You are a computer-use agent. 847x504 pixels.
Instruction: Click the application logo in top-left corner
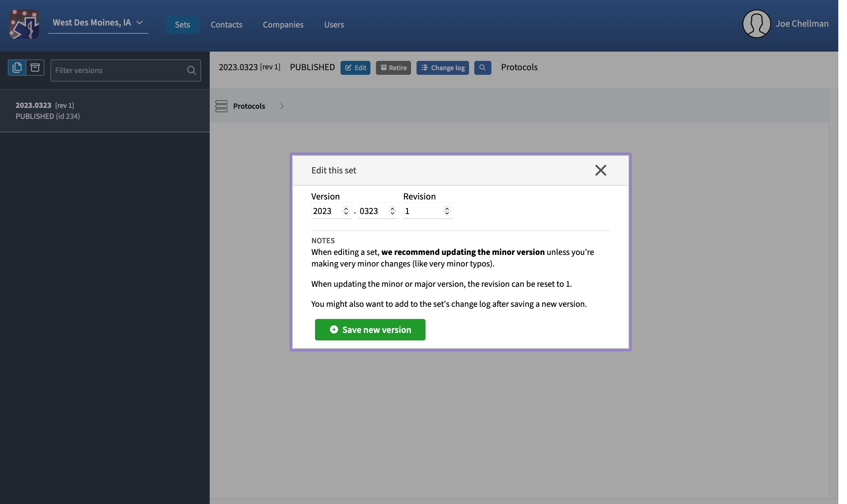coord(24,24)
